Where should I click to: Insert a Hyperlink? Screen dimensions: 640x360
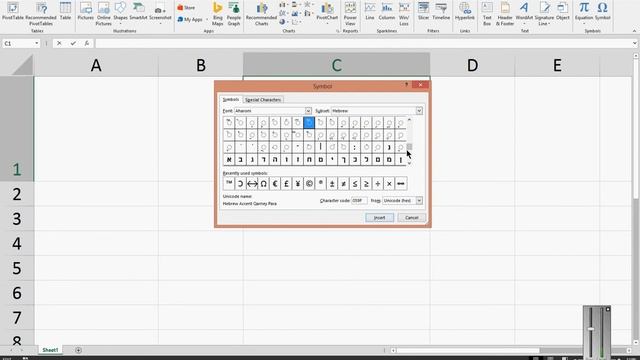coord(465,12)
